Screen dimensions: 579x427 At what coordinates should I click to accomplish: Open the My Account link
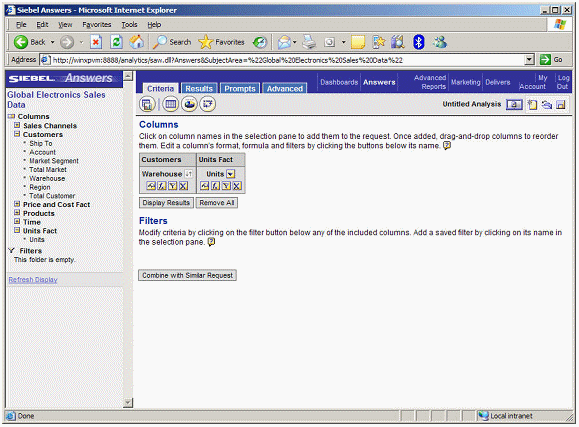tap(533, 82)
